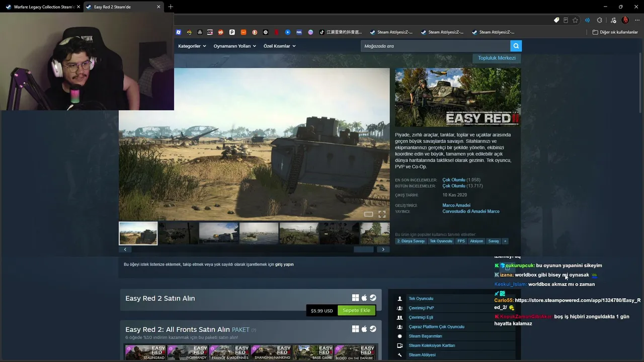Click the Steam store search magnifier button
644x362 pixels.
[x=516, y=46]
